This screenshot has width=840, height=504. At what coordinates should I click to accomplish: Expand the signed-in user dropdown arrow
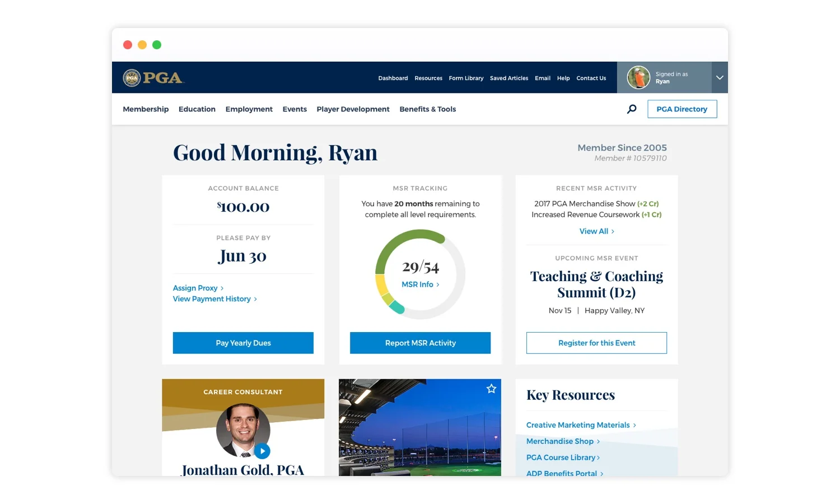click(x=720, y=77)
